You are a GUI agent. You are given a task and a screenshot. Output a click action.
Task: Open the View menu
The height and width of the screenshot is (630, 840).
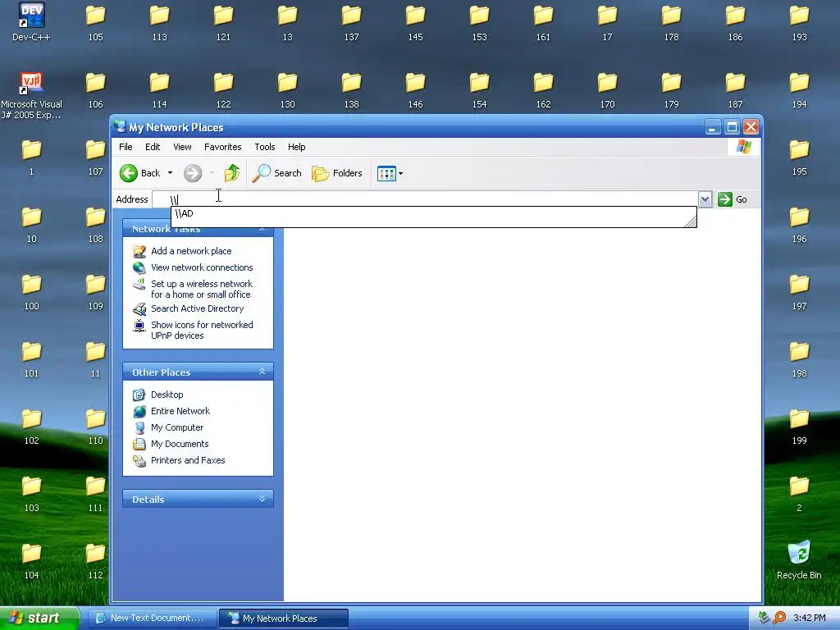click(182, 147)
